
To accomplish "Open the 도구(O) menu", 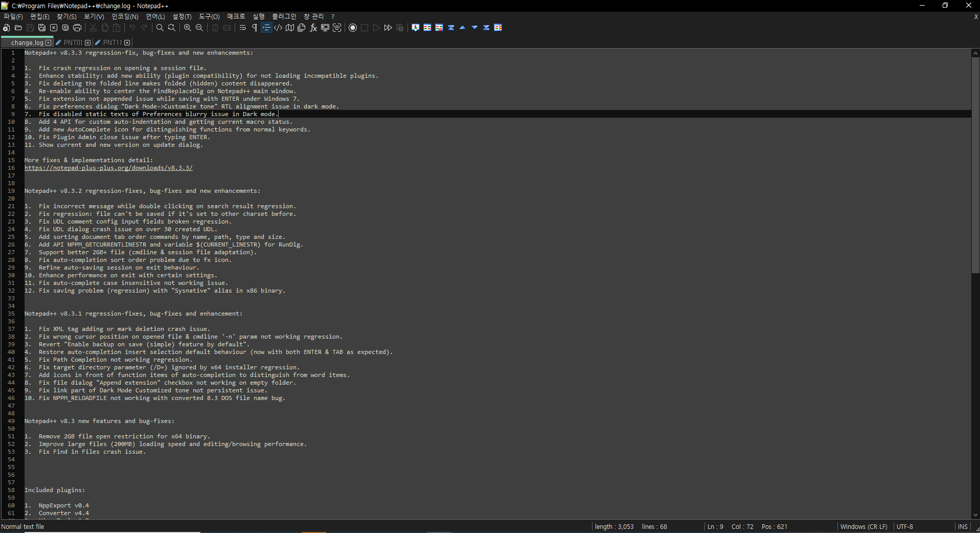I will (x=209, y=16).
